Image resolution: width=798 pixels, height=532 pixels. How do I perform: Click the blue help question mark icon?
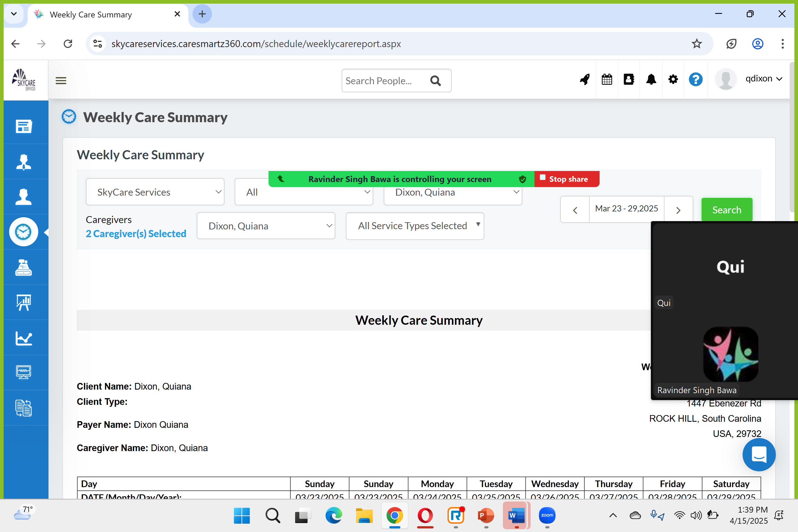[695, 80]
